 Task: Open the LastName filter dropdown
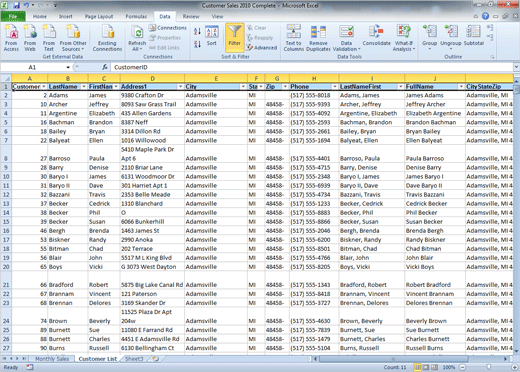point(84,87)
